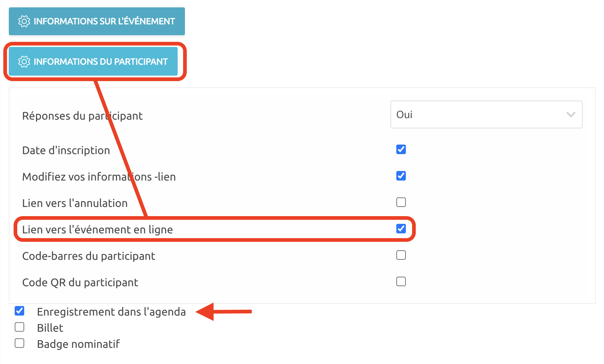
Task: Collapse the Informations du participant section
Action: point(93,62)
